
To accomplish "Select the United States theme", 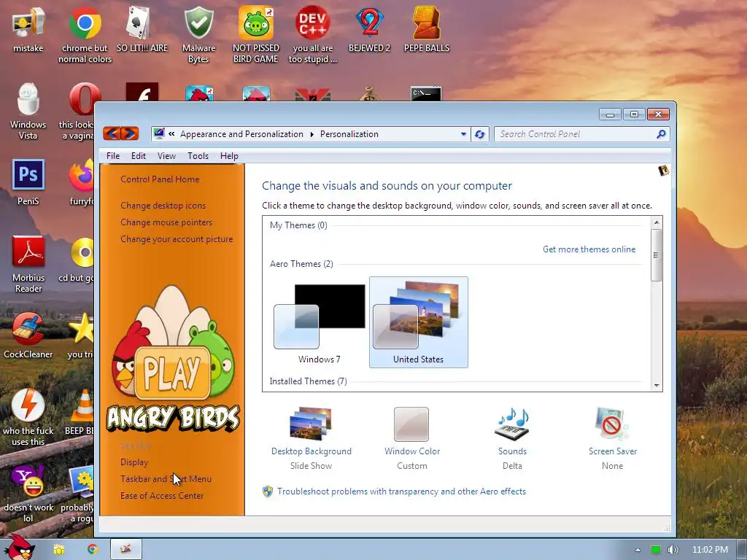I will click(418, 323).
